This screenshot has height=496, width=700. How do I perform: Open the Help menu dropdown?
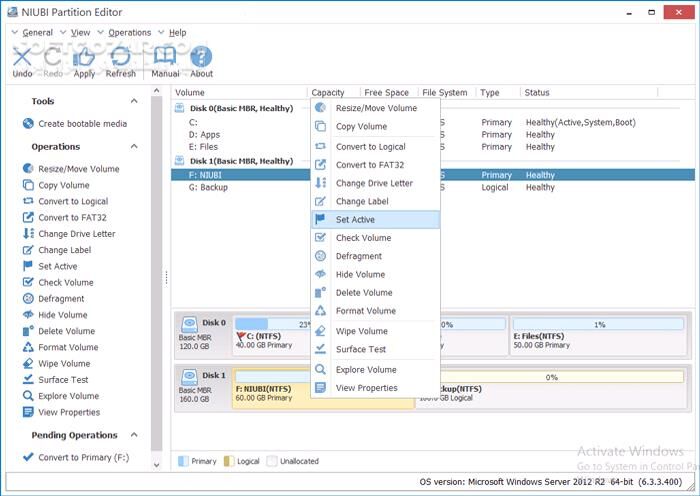pos(172,33)
